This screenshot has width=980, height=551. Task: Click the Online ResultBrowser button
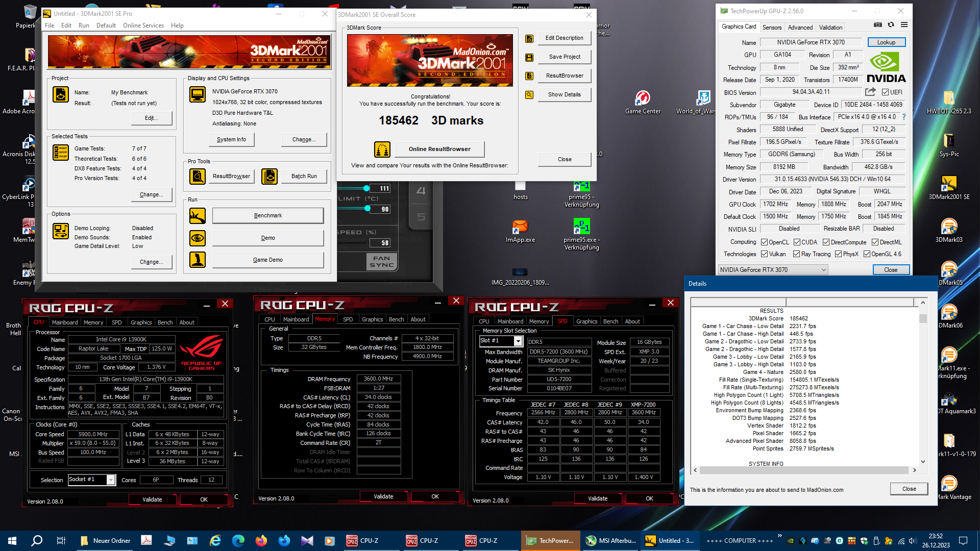pyautogui.click(x=439, y=149)
